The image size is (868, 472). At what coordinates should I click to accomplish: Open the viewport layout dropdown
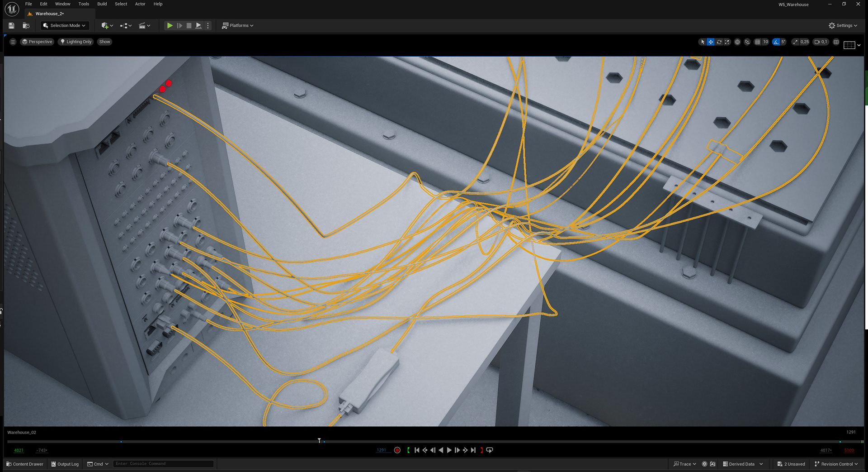[x=852, y=45]
